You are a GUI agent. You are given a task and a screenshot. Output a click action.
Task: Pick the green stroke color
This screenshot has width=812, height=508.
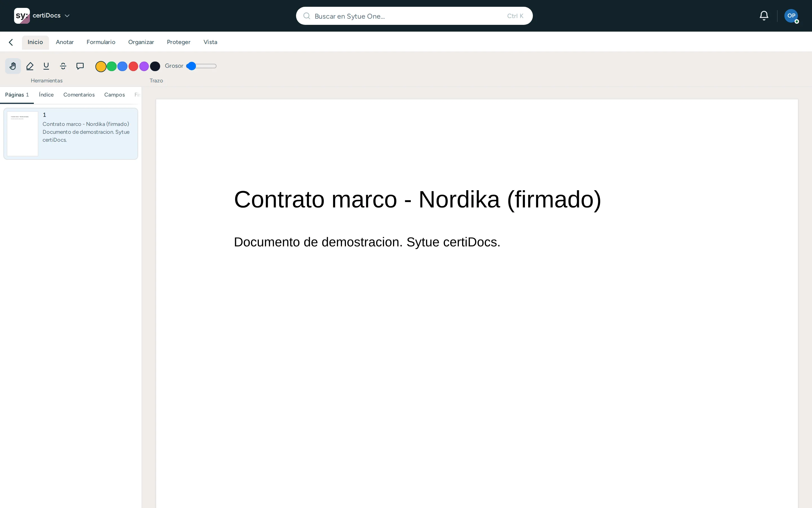[111, 66]
